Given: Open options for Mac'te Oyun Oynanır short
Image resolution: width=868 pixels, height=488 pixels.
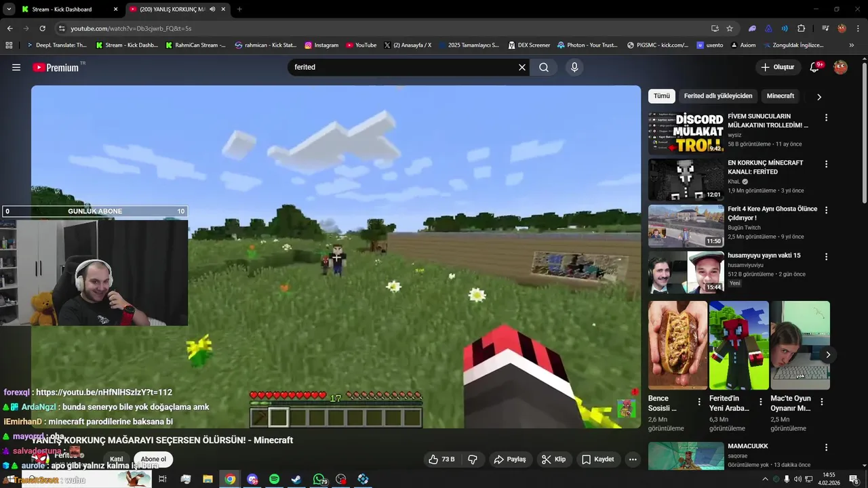Looking at the screenshot, I should click(x=822, y=402).
